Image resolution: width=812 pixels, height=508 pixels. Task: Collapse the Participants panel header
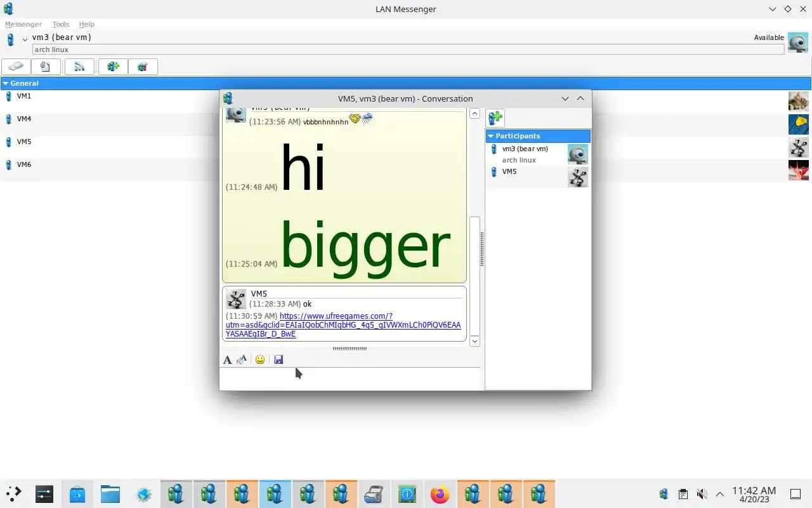pos(490,136)
